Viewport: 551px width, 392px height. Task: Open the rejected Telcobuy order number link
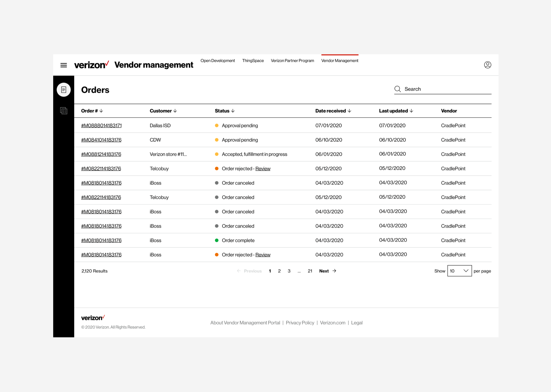(101, 168)
